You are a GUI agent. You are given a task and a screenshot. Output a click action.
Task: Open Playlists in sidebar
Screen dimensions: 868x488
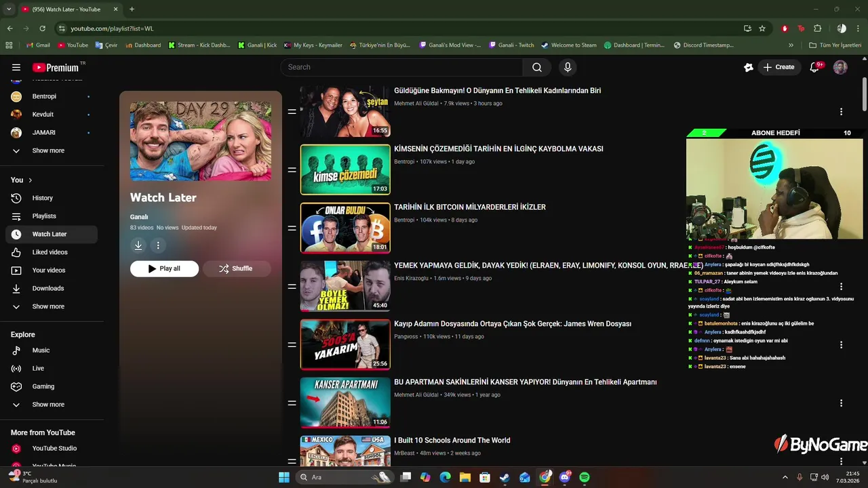tap(51, 216)
